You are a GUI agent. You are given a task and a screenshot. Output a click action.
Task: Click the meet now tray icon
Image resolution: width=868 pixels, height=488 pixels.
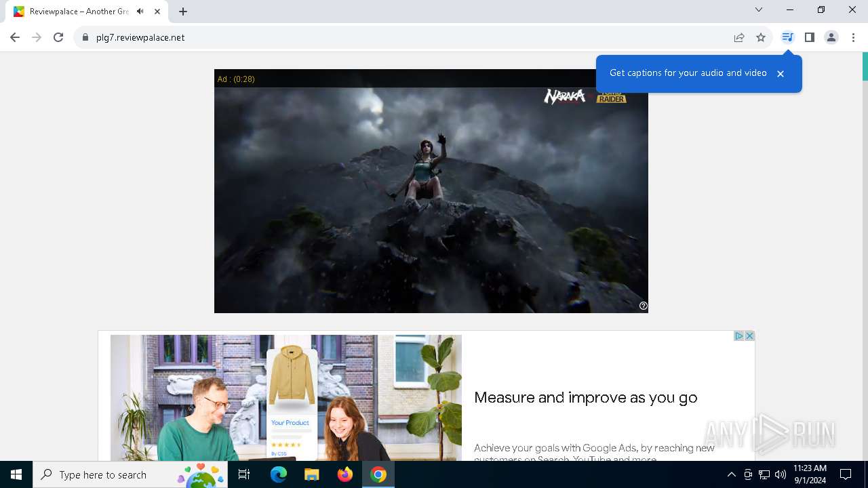pos(748,474)
